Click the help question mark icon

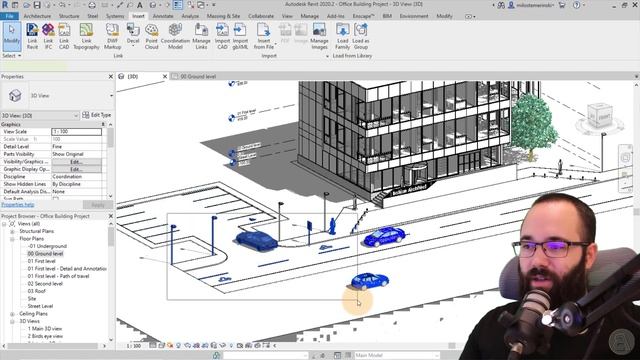tap(577, 5)
